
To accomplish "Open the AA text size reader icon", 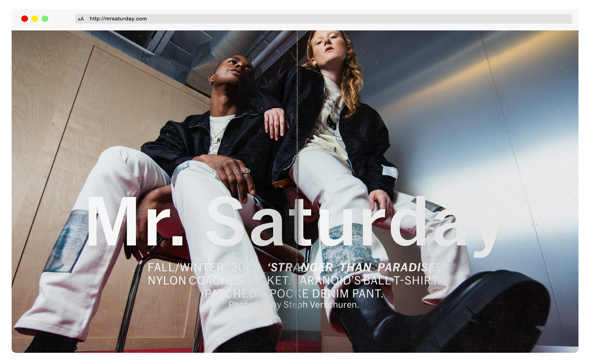I will coord(81,19).
